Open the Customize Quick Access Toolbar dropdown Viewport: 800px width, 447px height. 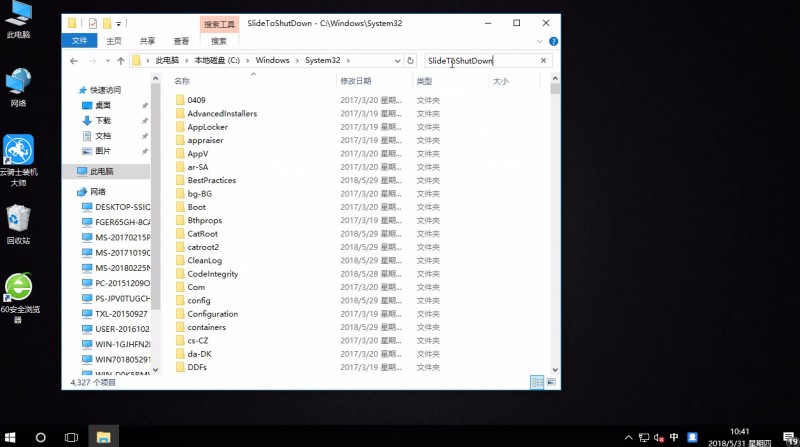tap(118, 23)
